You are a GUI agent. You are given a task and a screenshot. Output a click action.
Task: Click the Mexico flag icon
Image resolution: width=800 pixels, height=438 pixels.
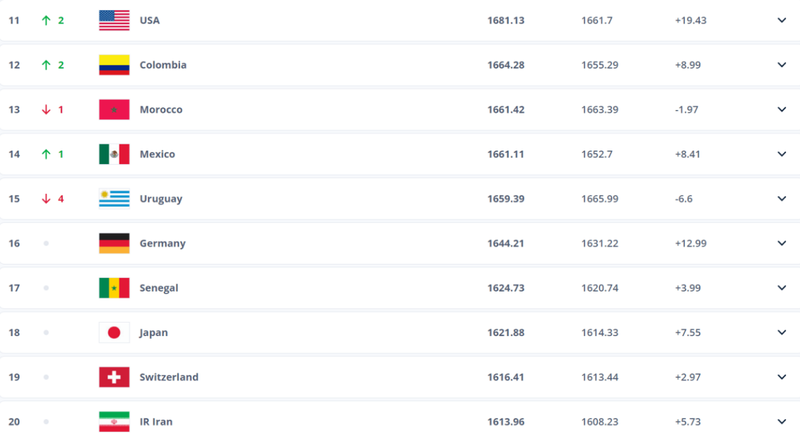(114, 154)
